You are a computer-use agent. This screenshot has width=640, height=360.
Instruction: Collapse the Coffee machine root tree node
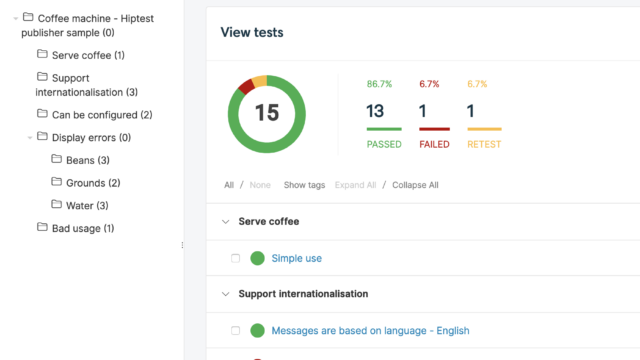tap(16, 19)
